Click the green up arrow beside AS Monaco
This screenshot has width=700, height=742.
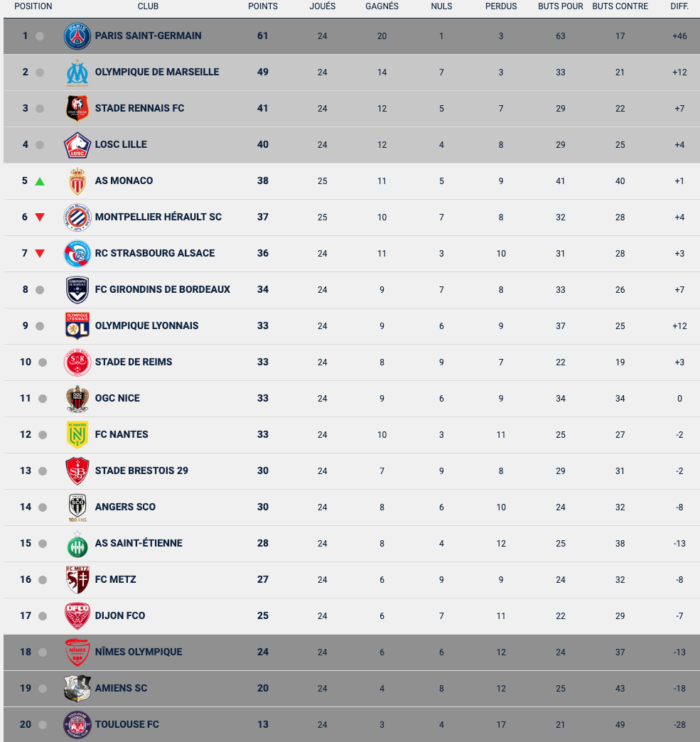coord(40,181)
